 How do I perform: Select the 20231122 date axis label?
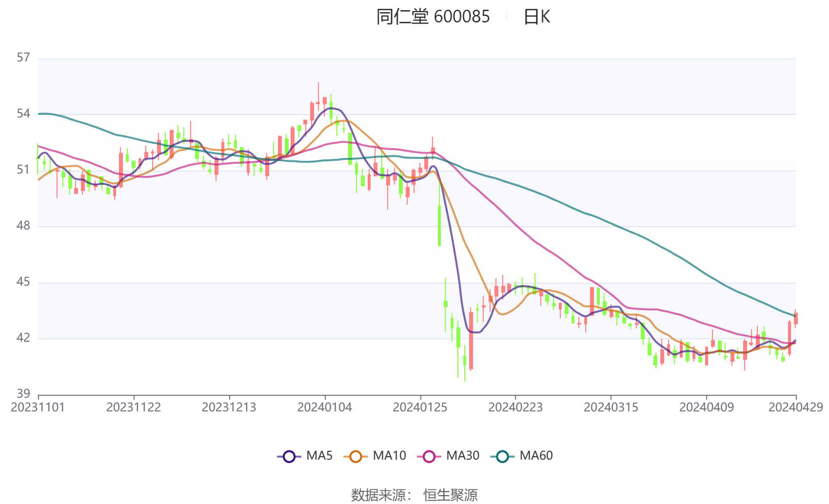(134, 407)
